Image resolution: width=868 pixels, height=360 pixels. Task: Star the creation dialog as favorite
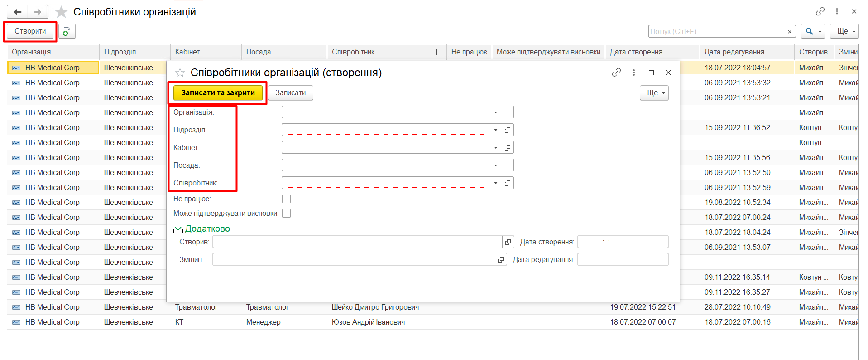[180, 73]
